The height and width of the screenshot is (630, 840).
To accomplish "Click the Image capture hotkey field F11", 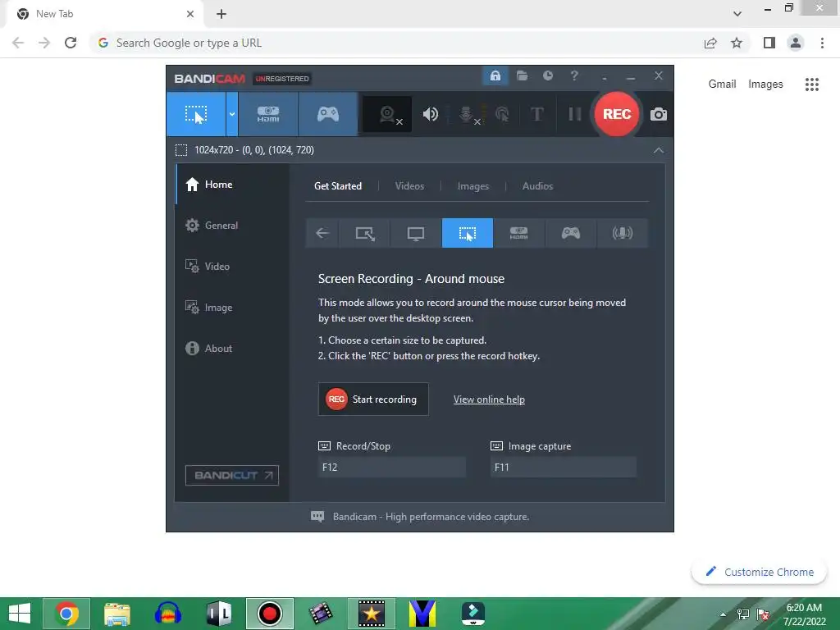I will point(563,467).
